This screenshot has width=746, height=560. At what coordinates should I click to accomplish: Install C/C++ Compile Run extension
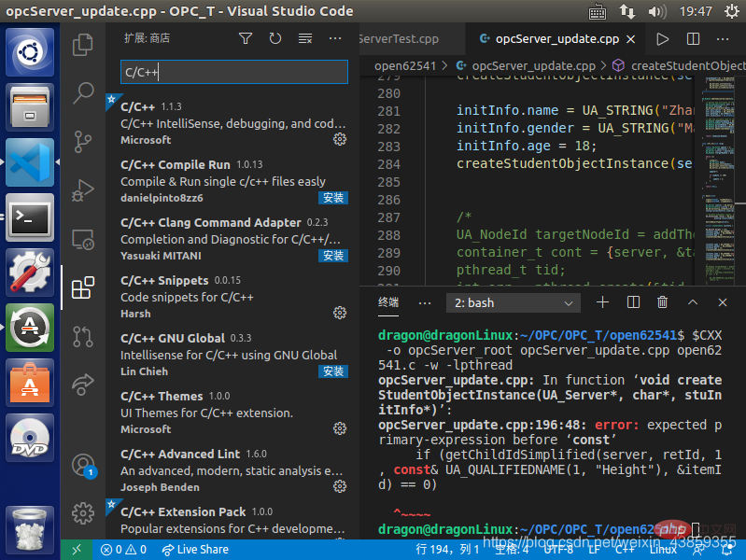tap(333, 198)
